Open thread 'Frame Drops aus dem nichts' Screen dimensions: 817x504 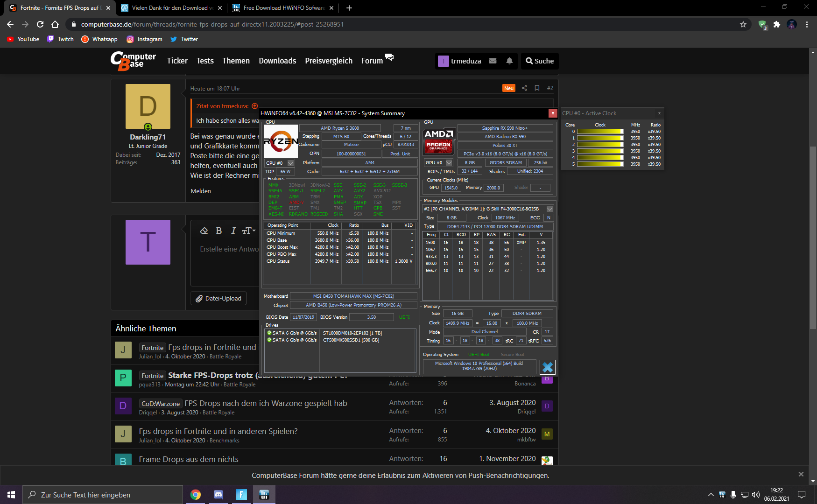189,459
